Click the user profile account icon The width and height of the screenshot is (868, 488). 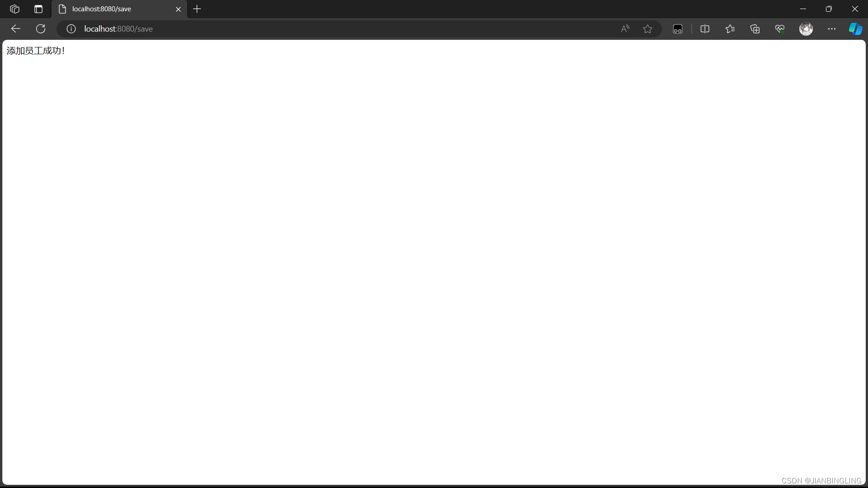coord(806,28)
